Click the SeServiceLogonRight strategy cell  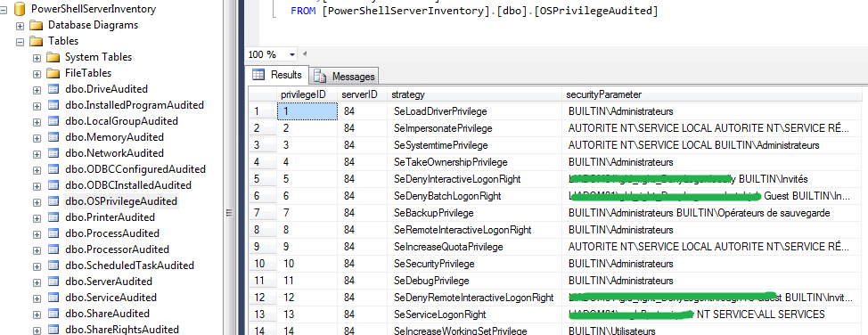(474, 315)
